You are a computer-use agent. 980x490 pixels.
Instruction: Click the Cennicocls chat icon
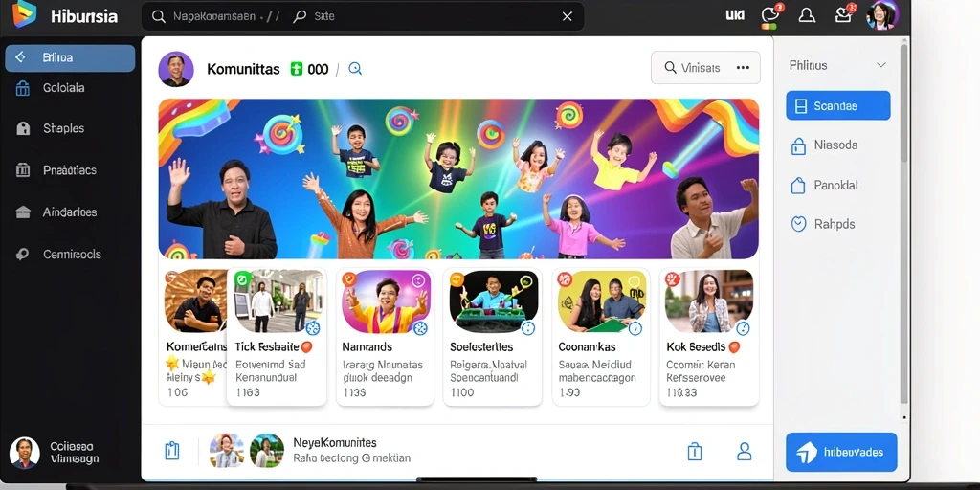pos(23,255)
